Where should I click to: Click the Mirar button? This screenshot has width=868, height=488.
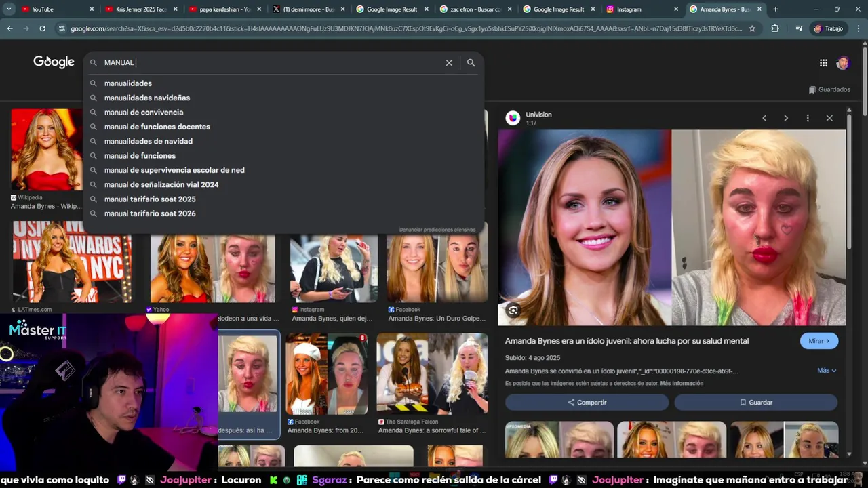click(818, 341)
